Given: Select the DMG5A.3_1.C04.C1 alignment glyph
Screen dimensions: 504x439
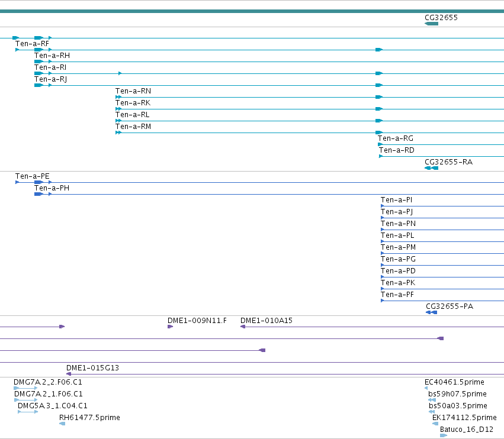Looking at the screenshot, I should [28, 412].
